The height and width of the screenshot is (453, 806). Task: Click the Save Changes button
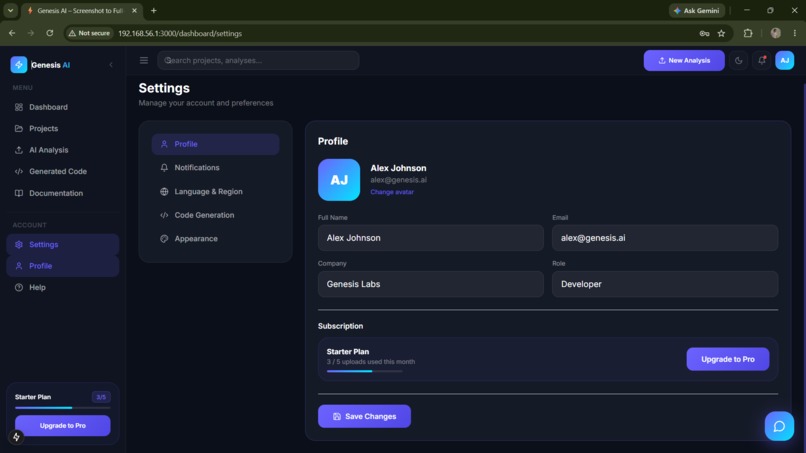pyautogui.click(x=364, y=416)
